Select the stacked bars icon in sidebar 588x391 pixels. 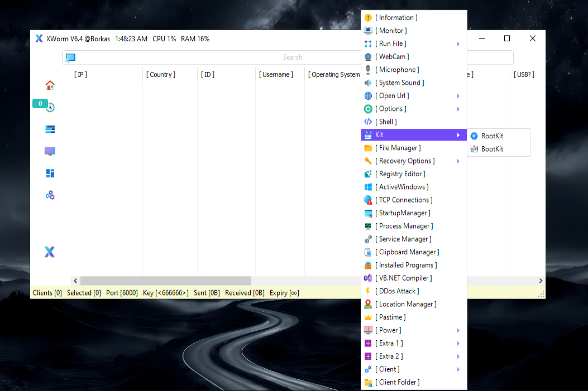[x=50, y=129]
